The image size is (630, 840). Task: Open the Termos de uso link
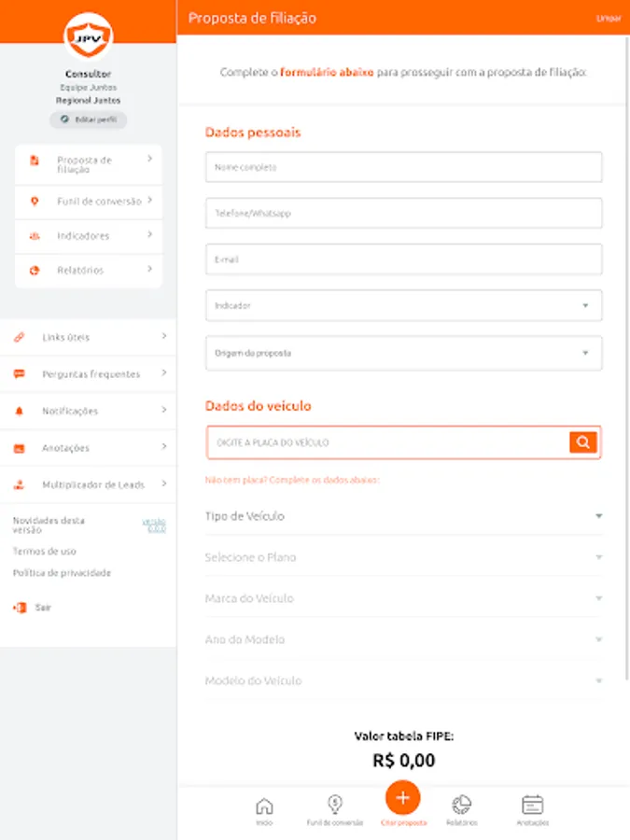[x=45, y=552]
